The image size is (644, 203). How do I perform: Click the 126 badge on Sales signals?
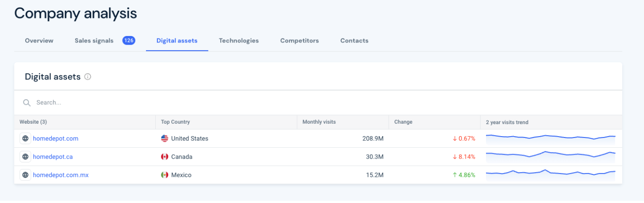tap(129, 41)
